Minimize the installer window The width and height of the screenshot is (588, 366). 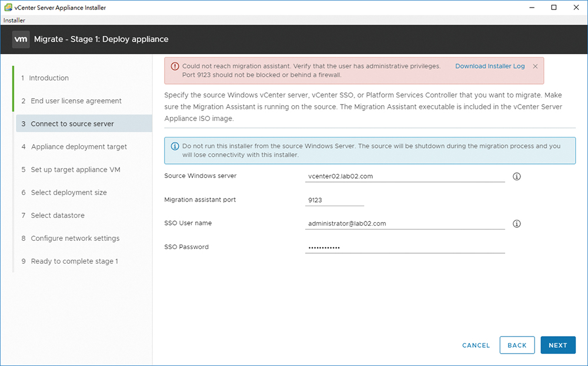532,8
